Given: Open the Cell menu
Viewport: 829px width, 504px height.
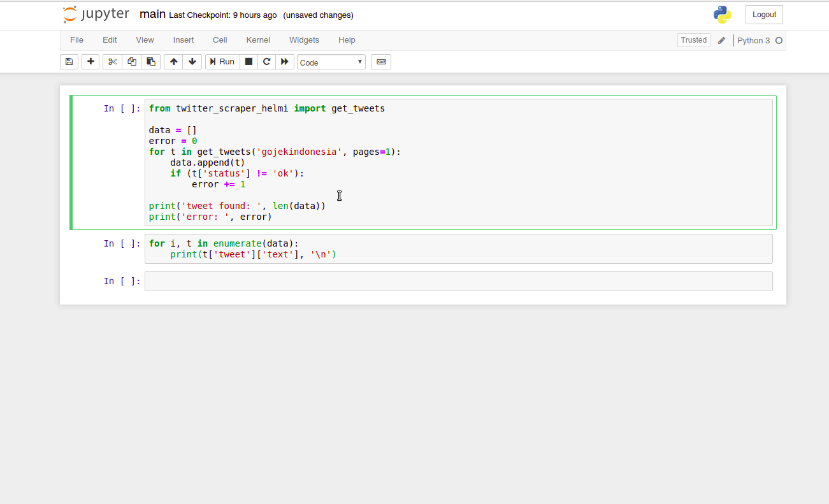Looking at the screenshot, I should coord(220,40).
